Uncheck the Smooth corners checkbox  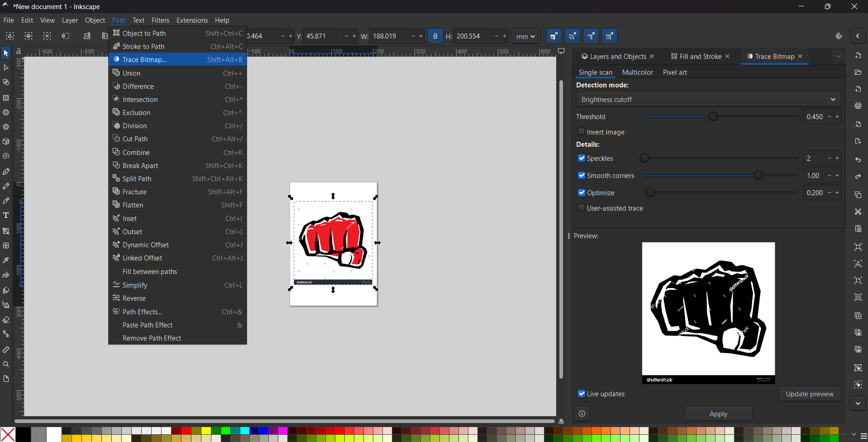point(582,175)
